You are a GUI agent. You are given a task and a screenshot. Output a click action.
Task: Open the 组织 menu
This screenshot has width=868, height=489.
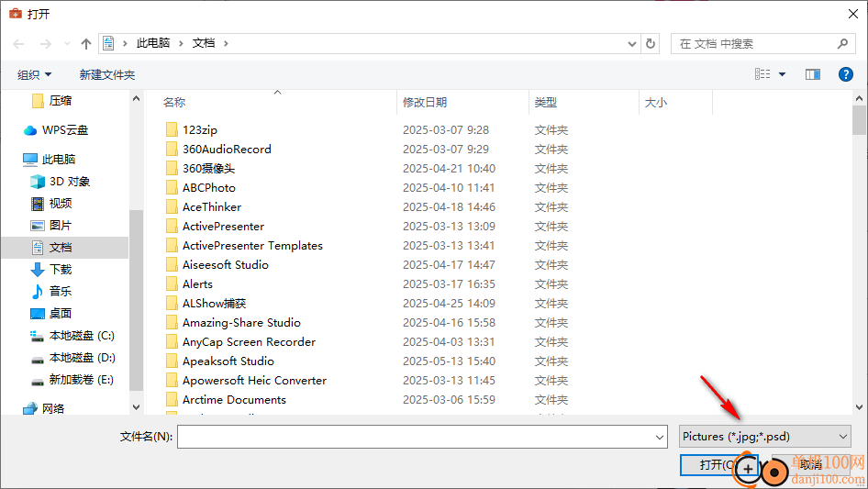[x=34, y=74]
